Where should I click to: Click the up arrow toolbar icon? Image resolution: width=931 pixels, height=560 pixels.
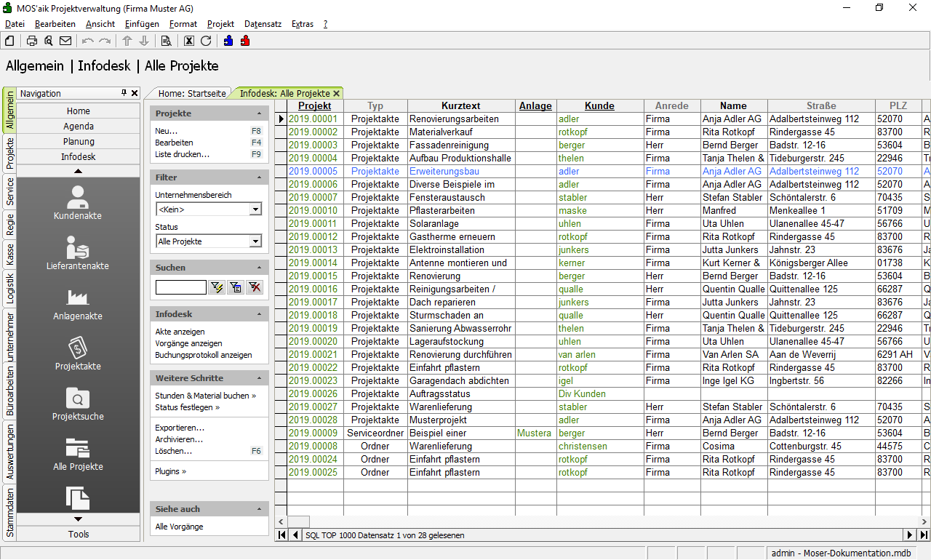pos(127,41)
